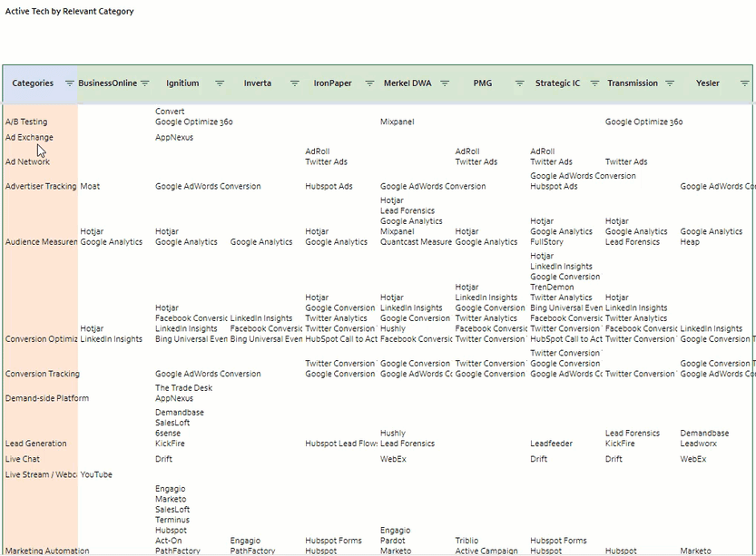This screenshot has width=756, height=556.
Task: Open the Strategic IC column filter icon
Action: [x=594, y=83]
